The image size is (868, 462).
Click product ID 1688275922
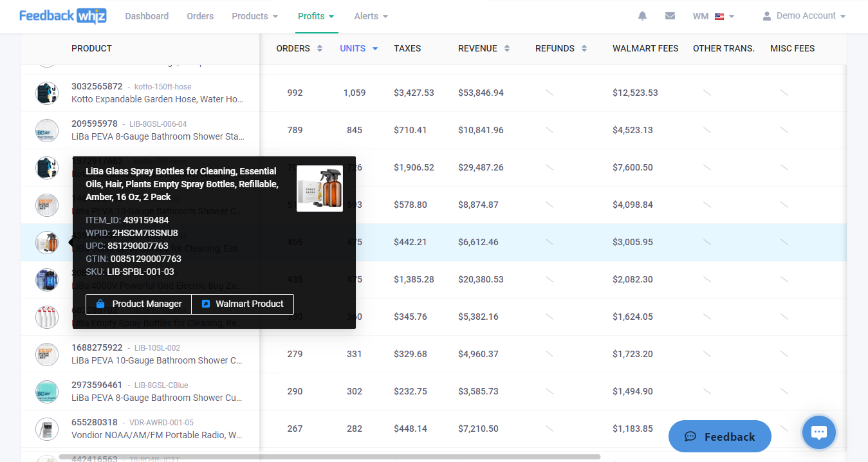point(97,347)
